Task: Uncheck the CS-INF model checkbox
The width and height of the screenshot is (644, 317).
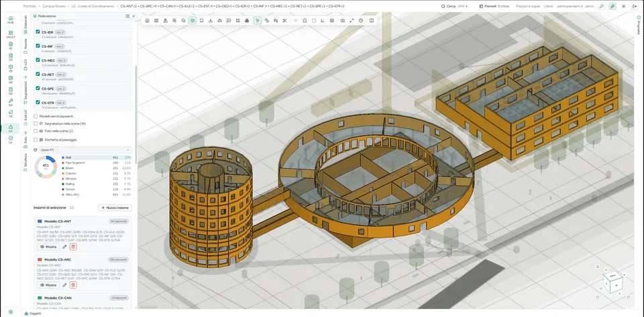Action: 38,46
